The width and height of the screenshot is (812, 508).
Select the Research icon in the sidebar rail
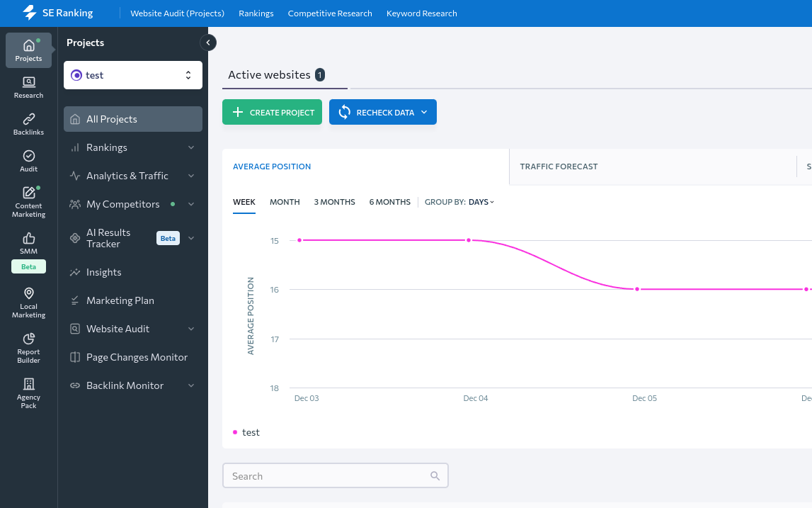(28, 86)
